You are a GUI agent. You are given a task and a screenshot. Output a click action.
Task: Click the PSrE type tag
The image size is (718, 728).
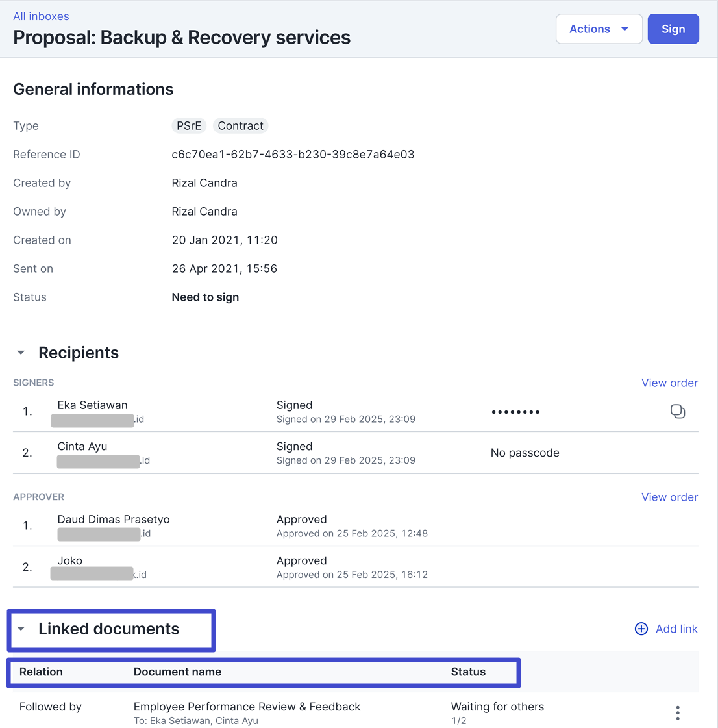[189, 126]
